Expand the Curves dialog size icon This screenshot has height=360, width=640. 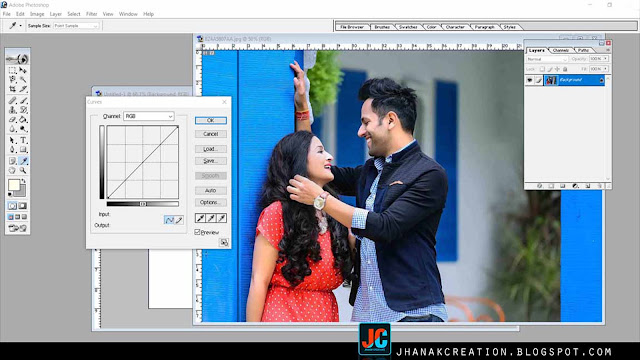pos(224,242)
